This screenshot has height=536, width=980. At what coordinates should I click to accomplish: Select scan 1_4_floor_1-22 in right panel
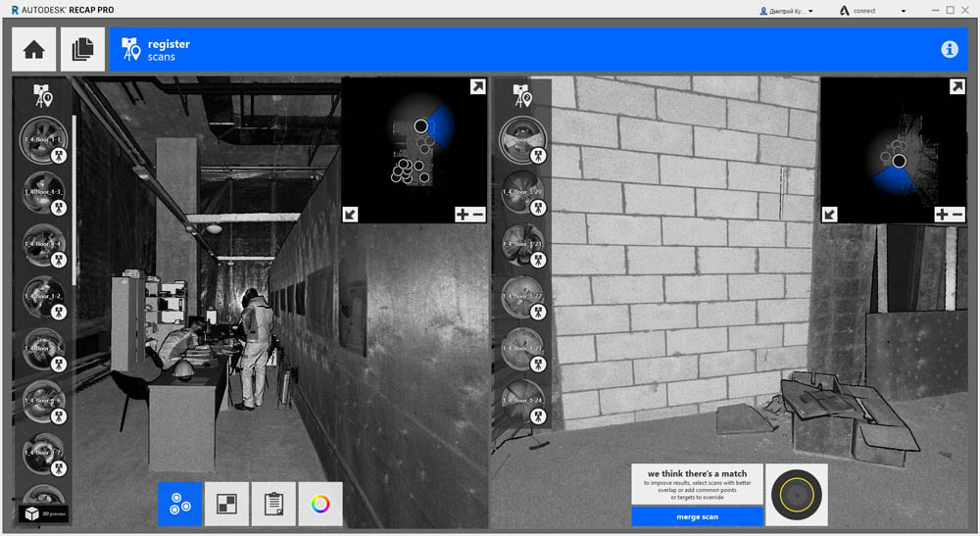(x=522, y=296)
